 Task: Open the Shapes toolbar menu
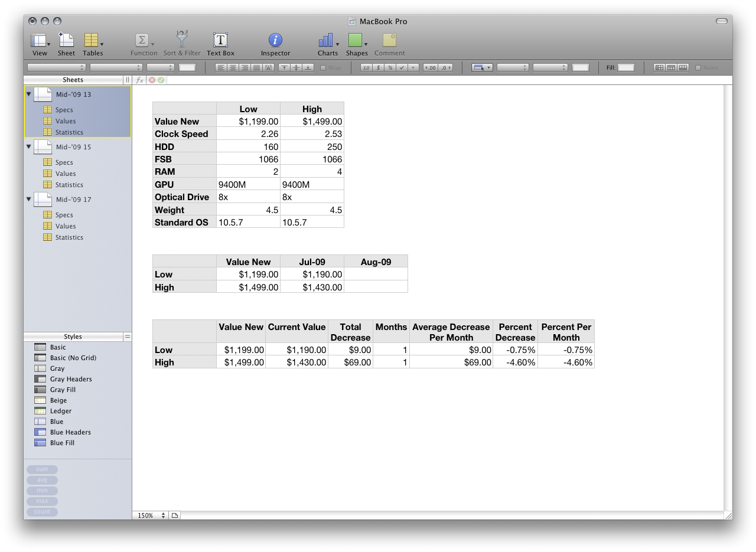[357, 44]
